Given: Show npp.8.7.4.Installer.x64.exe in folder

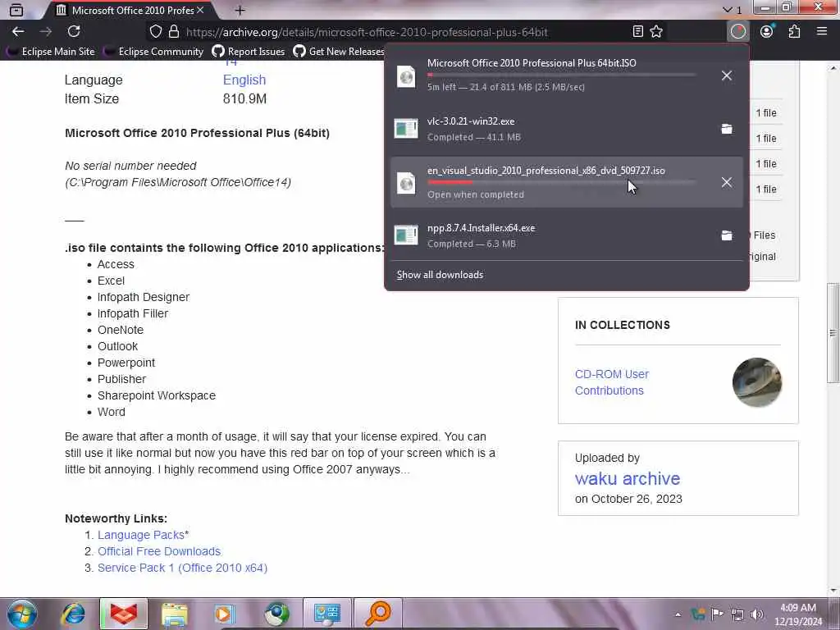Looking at the screenshot, I should click(x=727, y=235).
